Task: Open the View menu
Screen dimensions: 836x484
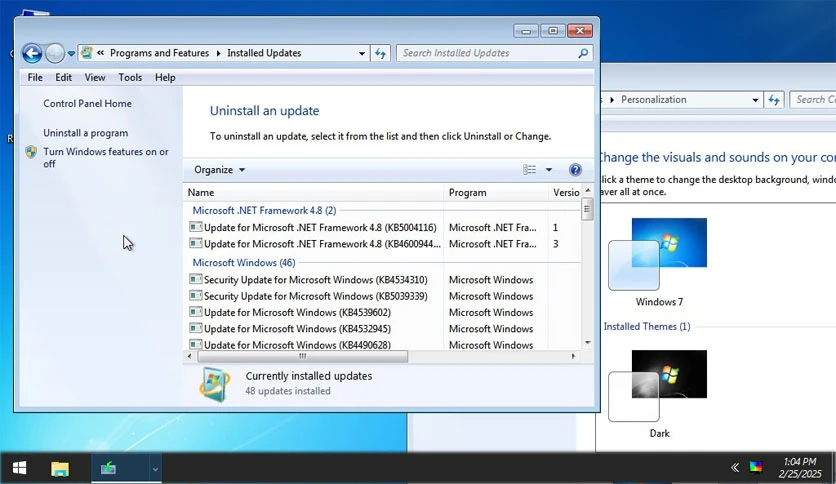Action: (x=95, y=77)
